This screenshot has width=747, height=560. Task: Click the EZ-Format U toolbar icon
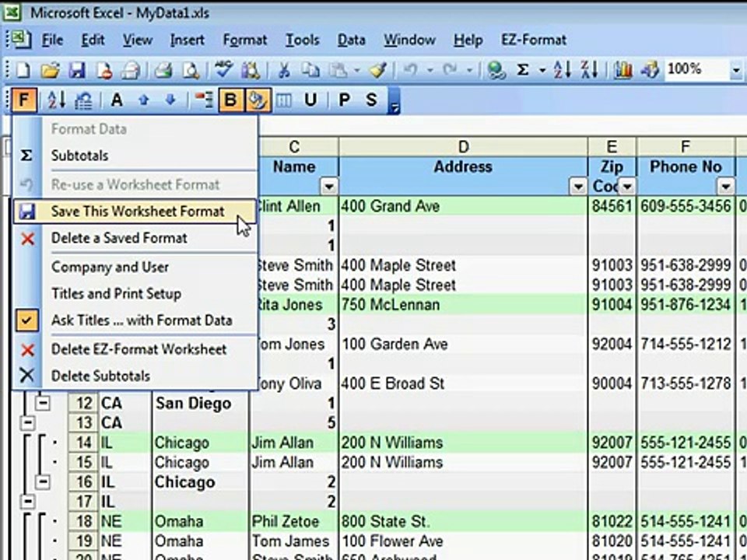pyautogui.click(x=310, y=100)
